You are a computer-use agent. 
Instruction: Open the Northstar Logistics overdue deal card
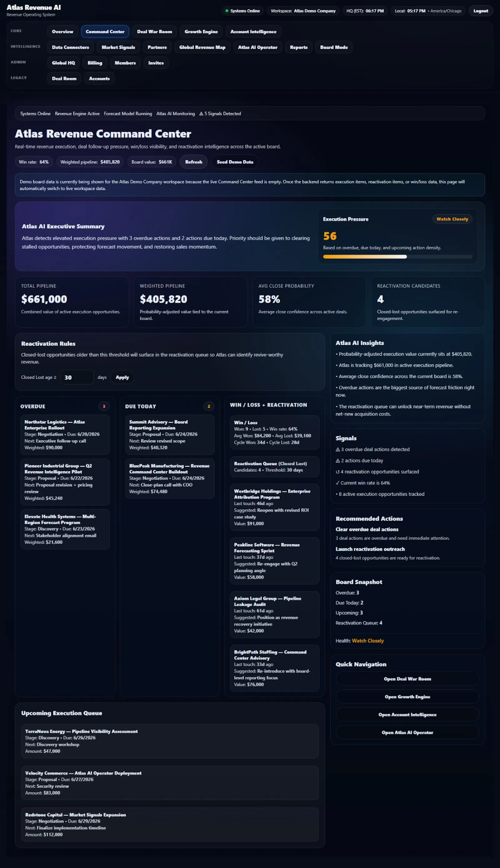65,434
